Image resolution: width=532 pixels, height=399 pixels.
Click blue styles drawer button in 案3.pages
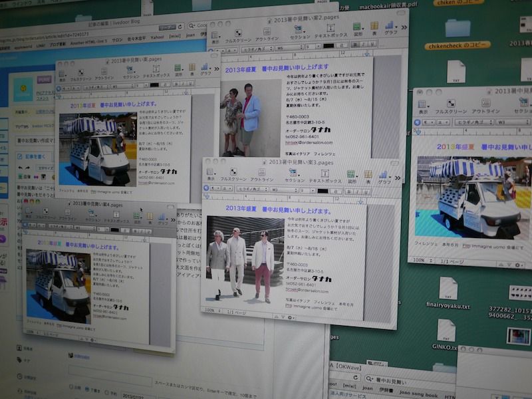click(x=206, y=188)
